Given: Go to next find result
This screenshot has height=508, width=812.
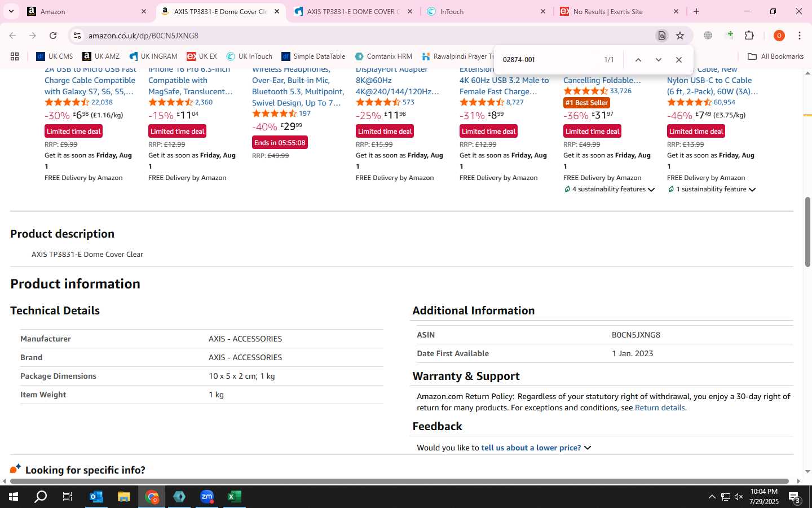Looking at the screenshot, I should [658, 60].
